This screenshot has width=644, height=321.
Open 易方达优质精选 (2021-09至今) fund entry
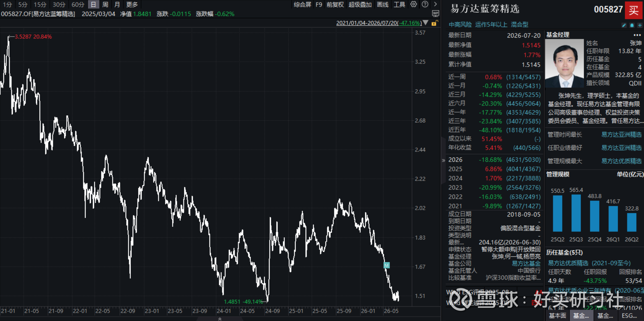[x=589, y=263]
